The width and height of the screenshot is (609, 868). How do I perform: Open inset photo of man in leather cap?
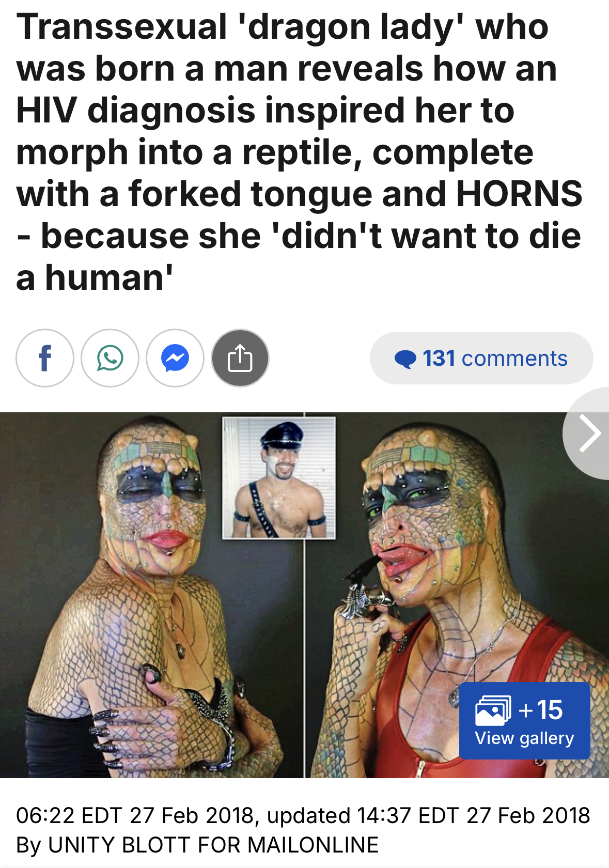pos(279,478)
